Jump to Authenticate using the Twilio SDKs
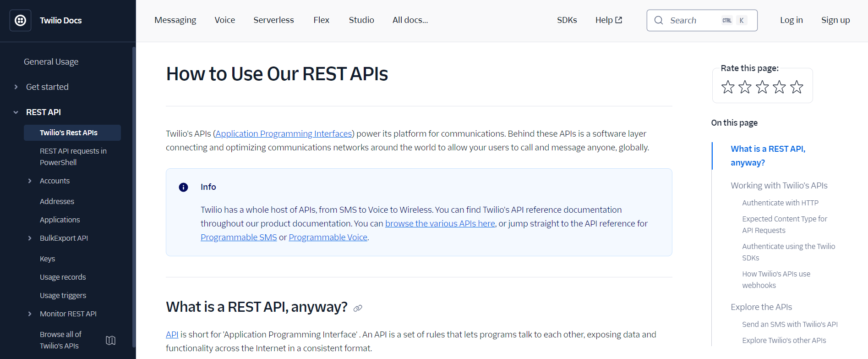This screenshot has width=868, height=359. [788, 252]
